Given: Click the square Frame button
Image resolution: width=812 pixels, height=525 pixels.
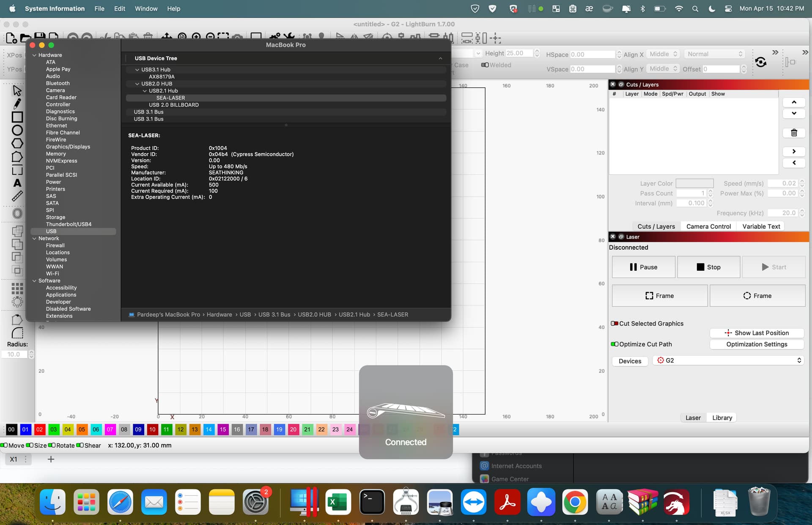Looking at the screenshot, I should tap(659, 296).
